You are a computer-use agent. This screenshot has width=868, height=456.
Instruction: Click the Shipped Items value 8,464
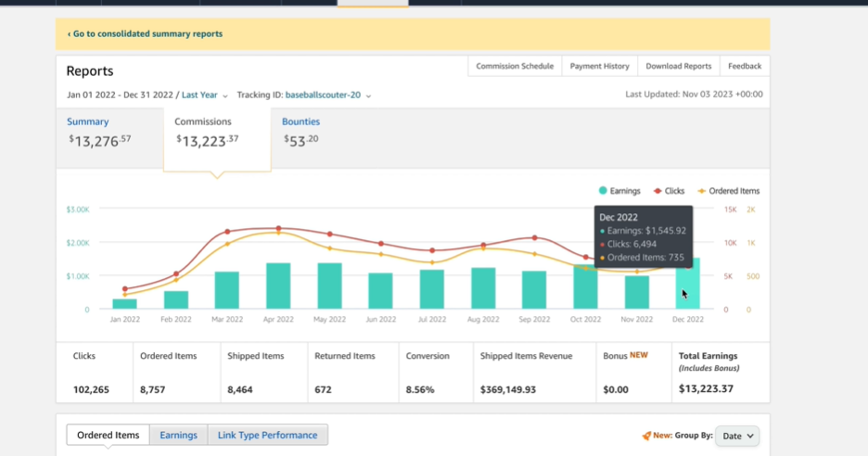pos(240,389)
